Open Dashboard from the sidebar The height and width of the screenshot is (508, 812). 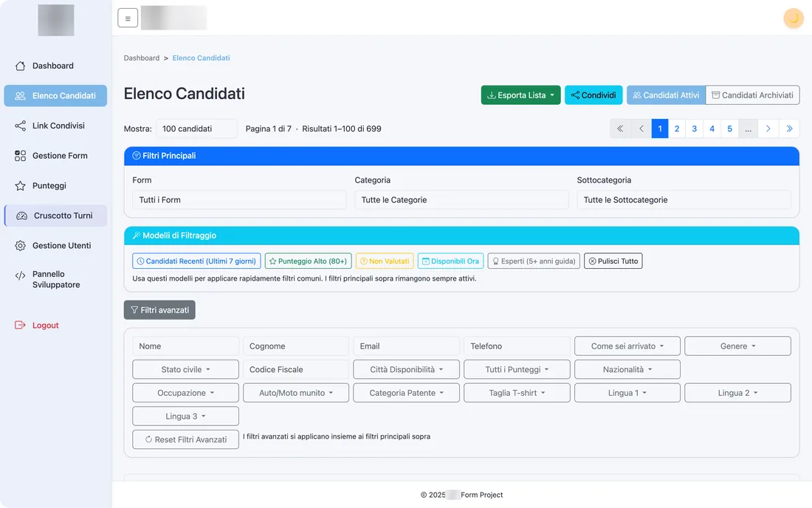[x=55, y=66]
